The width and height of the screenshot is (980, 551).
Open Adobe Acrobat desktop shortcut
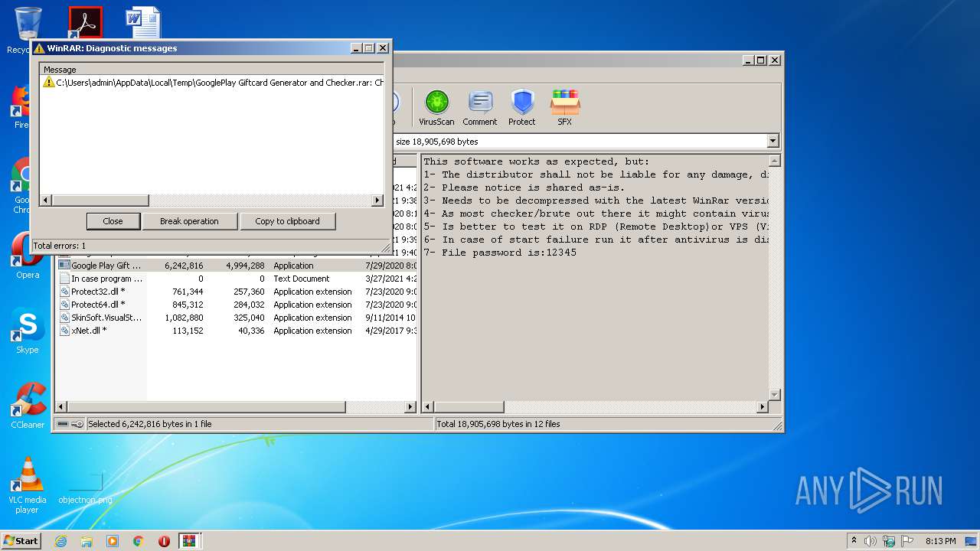pos(85,22)
